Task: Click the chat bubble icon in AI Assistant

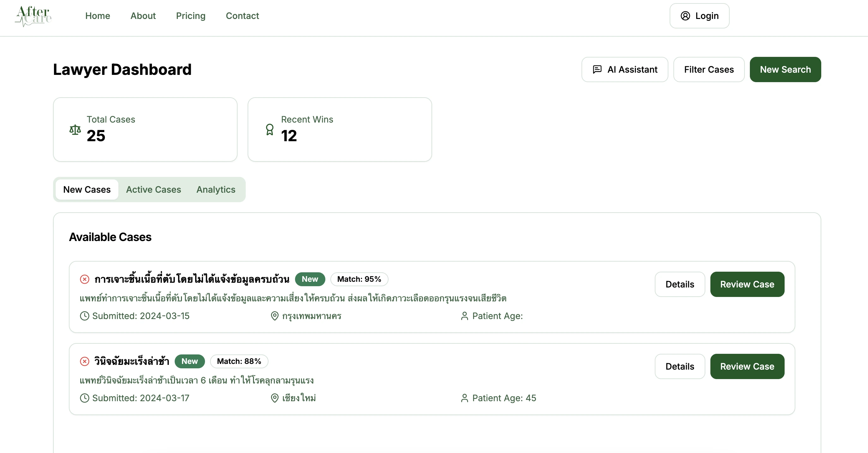Action: 597,69
